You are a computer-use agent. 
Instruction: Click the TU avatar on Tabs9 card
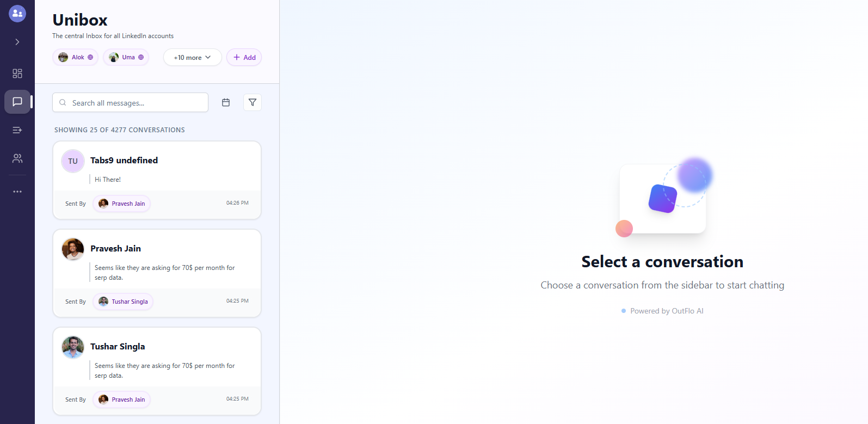point(73,161)
